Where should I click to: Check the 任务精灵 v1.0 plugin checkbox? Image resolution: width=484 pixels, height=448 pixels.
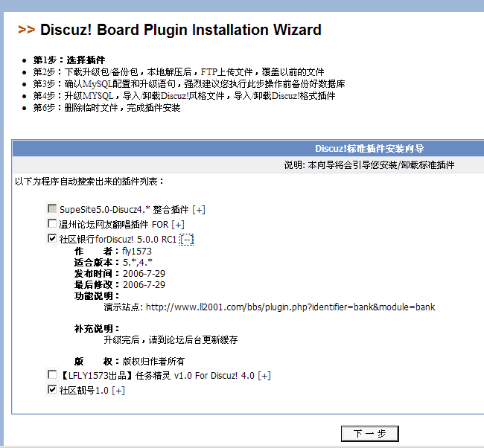pyautogui.click(x=52, y=374)
